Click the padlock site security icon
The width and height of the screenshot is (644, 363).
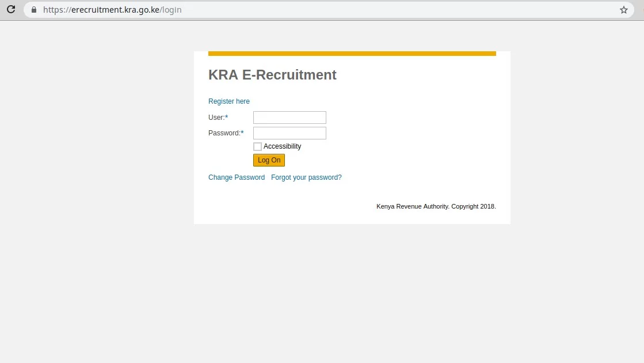tap(34, 9)
